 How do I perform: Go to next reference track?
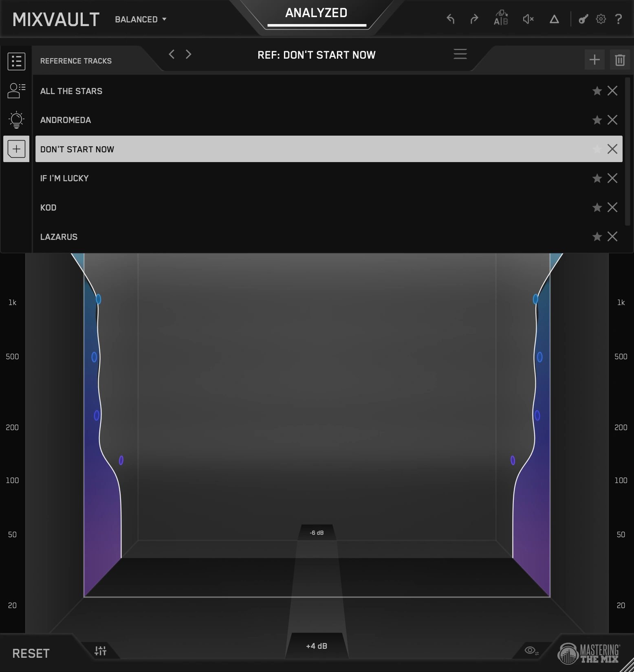pos(188,54)
